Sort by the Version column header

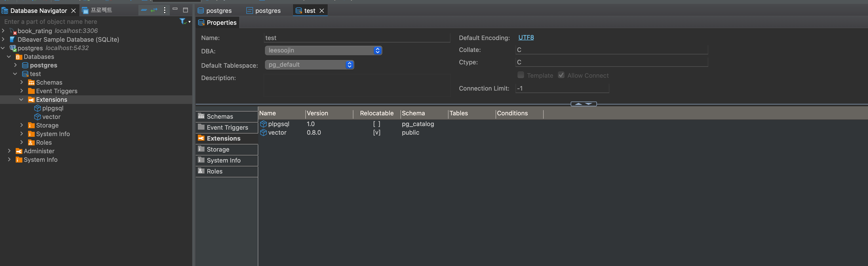click(x=317, y=113)
